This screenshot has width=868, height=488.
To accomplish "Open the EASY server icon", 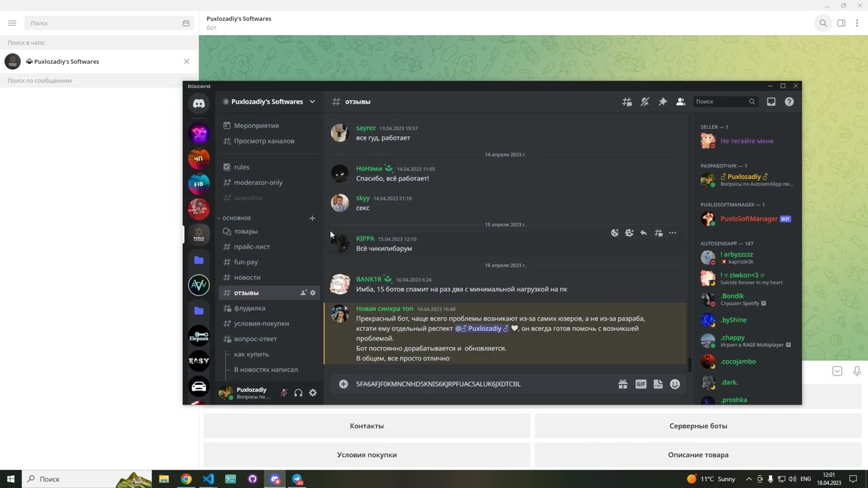I will click(x=199, y=361).
